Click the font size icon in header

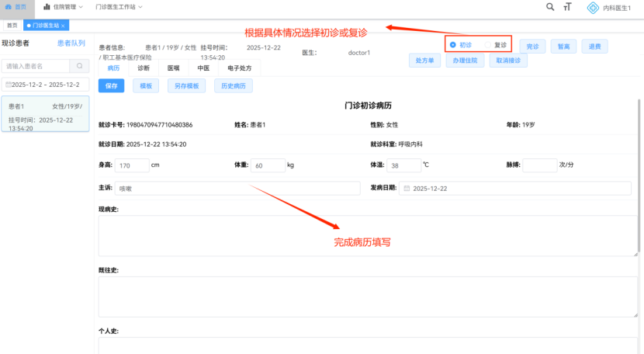[x=567, y=7]
